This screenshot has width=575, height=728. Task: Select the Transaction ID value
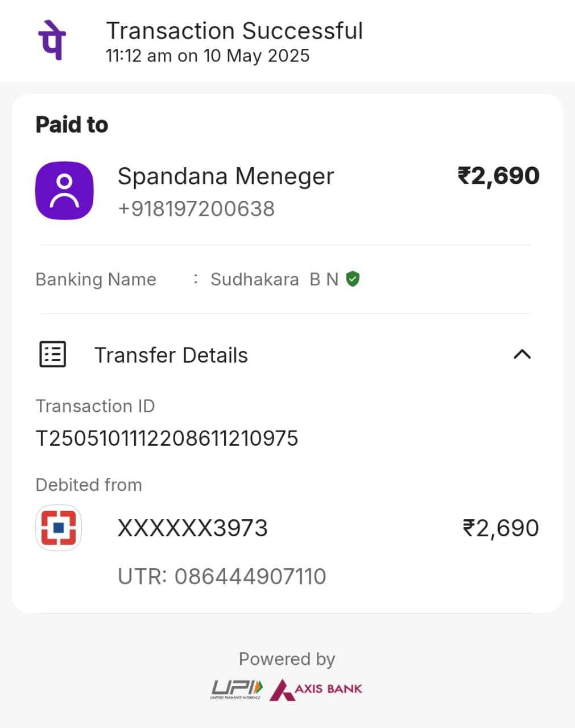(x=167, y=439)
